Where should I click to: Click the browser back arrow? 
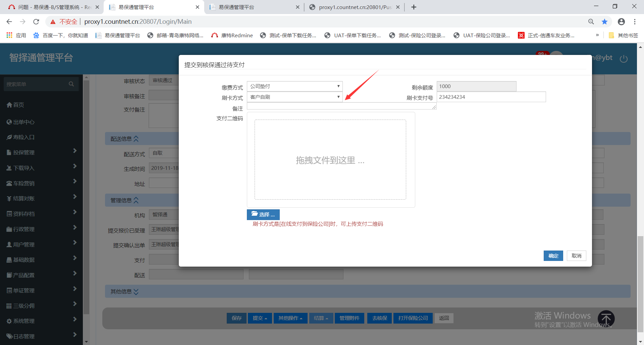tap(9, 22)
